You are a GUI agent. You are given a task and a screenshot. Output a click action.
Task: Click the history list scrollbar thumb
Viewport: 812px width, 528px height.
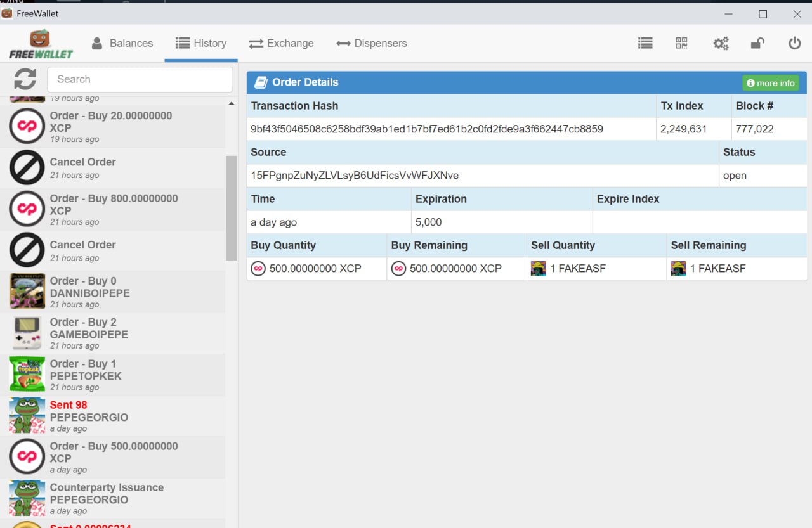pos(231,208)
